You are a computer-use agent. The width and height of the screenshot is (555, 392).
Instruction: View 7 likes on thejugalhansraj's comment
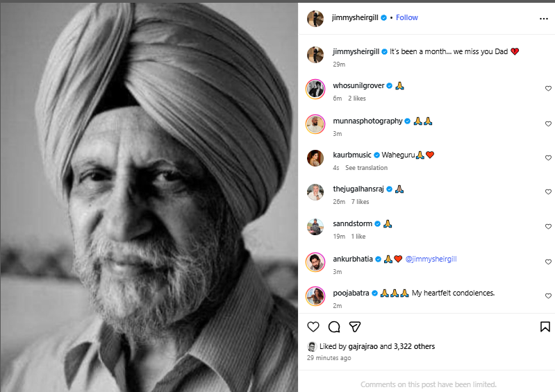(359, 202)
